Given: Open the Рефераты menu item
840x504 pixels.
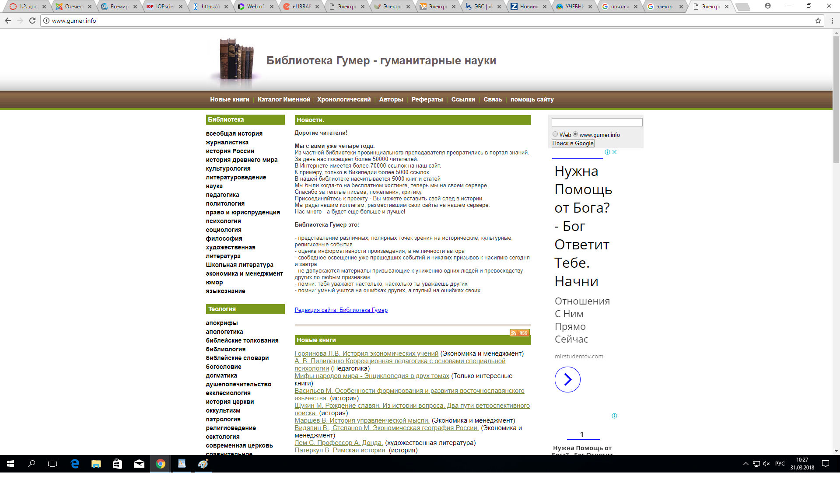Looking at the screenshot, I should click(x=427, y=99).
